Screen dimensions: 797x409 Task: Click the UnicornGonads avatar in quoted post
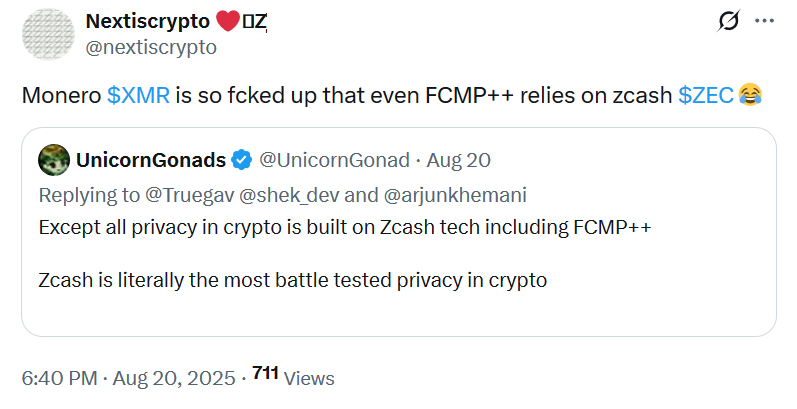coord(53,159)
